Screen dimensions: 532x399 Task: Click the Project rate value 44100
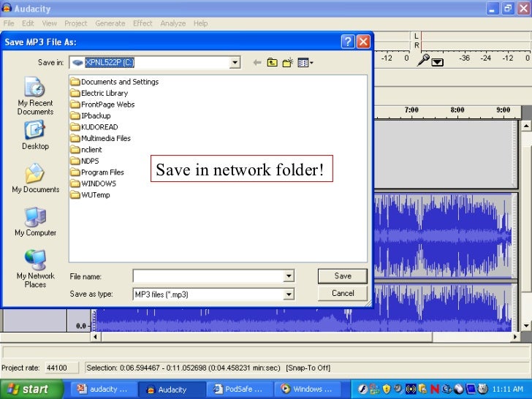click(61, 368)
